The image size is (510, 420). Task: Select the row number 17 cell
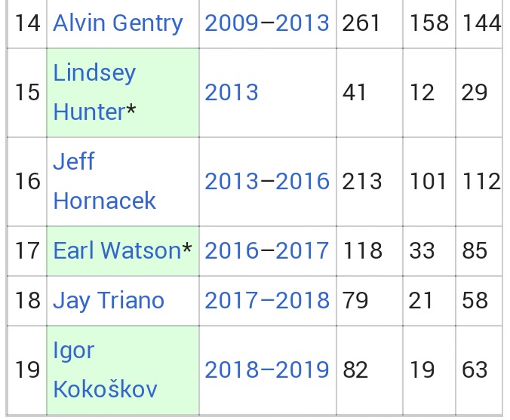[27, 250]
